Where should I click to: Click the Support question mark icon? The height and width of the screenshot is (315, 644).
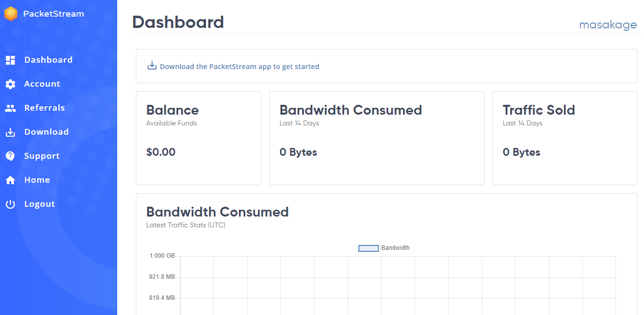10,156
